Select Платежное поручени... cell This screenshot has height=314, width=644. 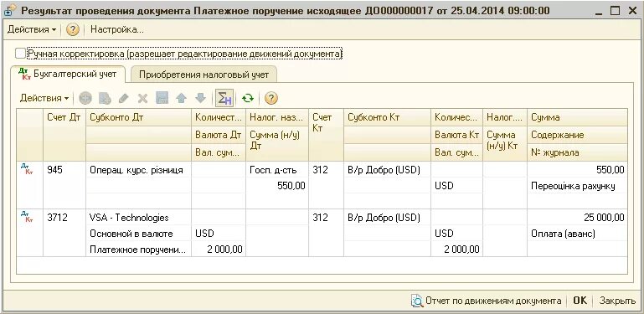(139, 249)
